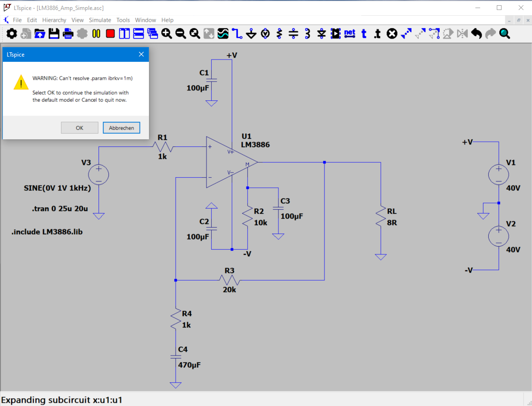
Task: Select resistor R2 10k
Action: pyautogui.click(x=247, y=216)
